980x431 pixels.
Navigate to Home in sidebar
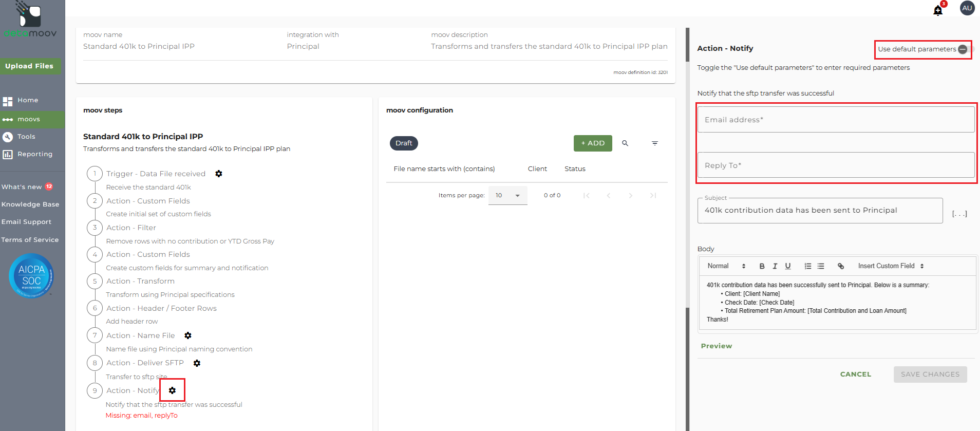(x=28, y=100)
